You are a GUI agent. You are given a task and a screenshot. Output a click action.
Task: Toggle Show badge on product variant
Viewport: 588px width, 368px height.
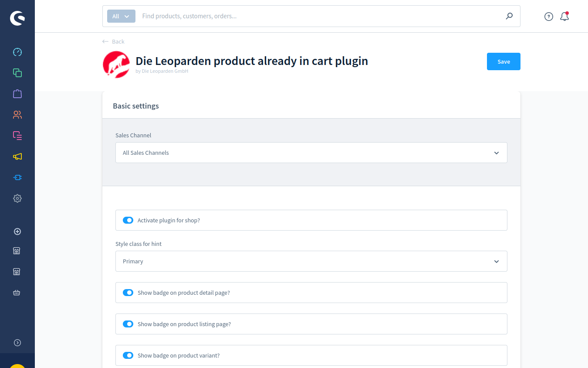(x=128, y=355)
